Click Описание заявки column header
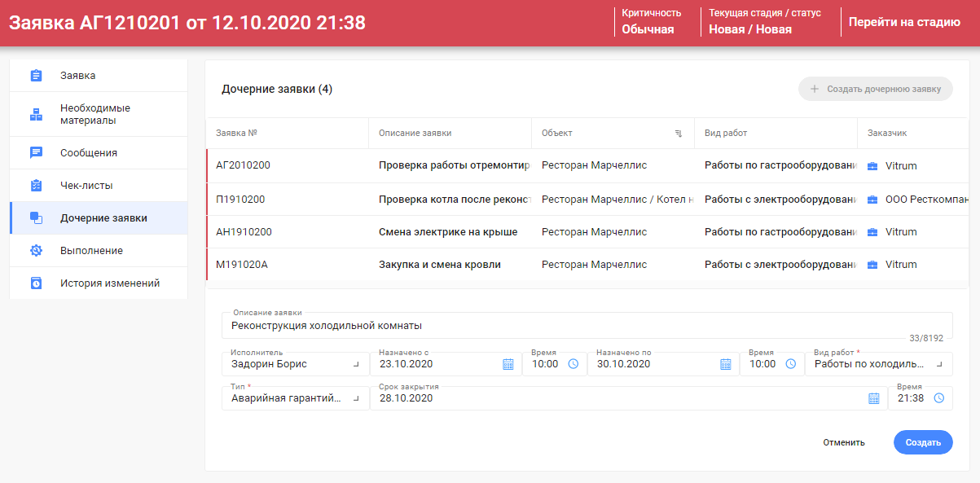The image size is (980, 483). (x=450, y=133)
